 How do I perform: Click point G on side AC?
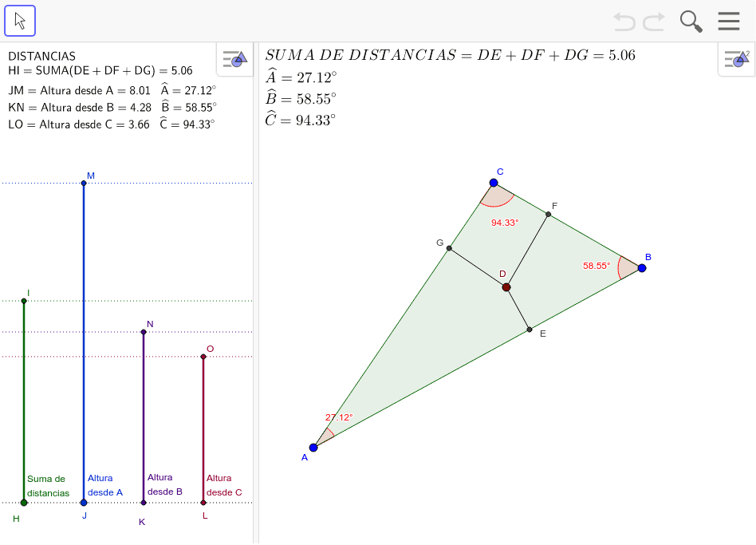(x=449, y=248)
